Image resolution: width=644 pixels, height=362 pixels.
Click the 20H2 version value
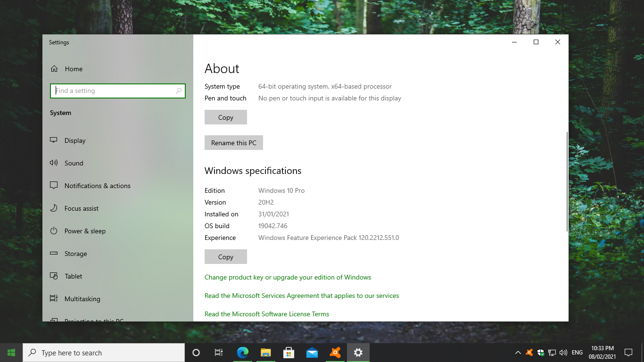tap(266, 202)
